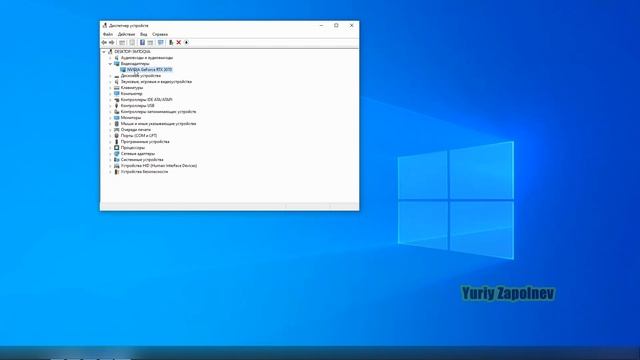
Task: Click the NVIDIA GeForce RTX display adapter icon
Action: [123, 70]
